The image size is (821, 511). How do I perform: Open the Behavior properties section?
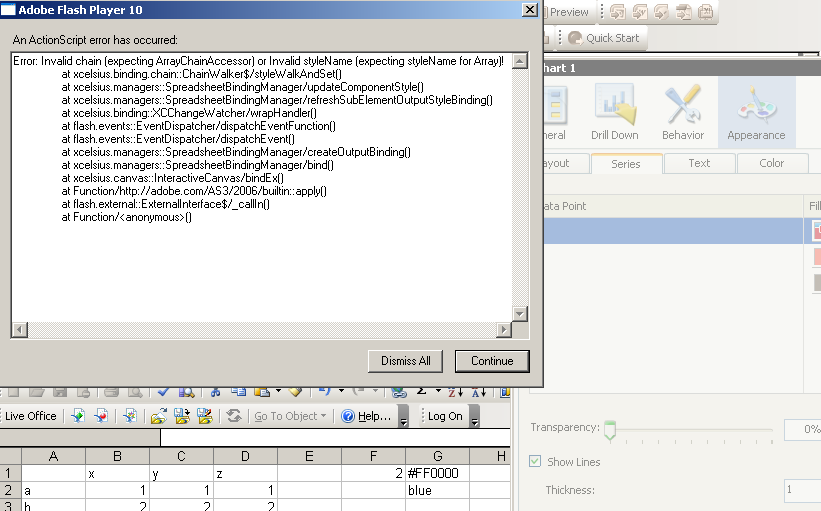click(683, 113)
